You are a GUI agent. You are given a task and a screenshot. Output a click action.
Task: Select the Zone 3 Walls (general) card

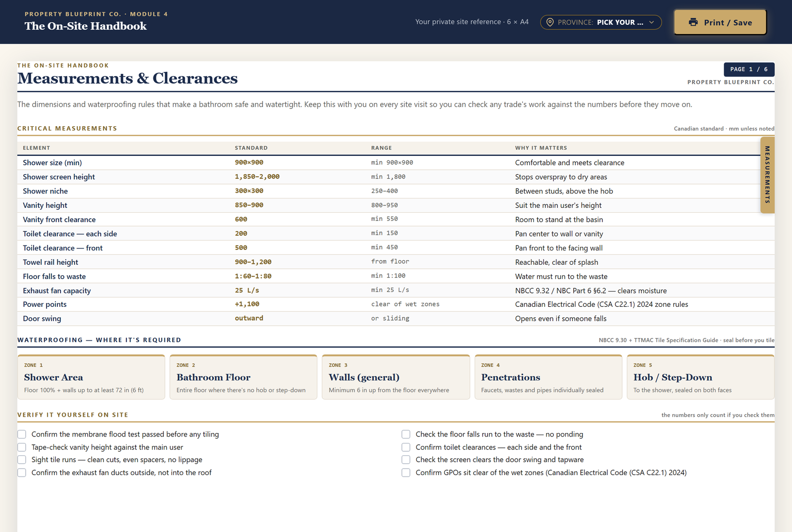(396, 377)
